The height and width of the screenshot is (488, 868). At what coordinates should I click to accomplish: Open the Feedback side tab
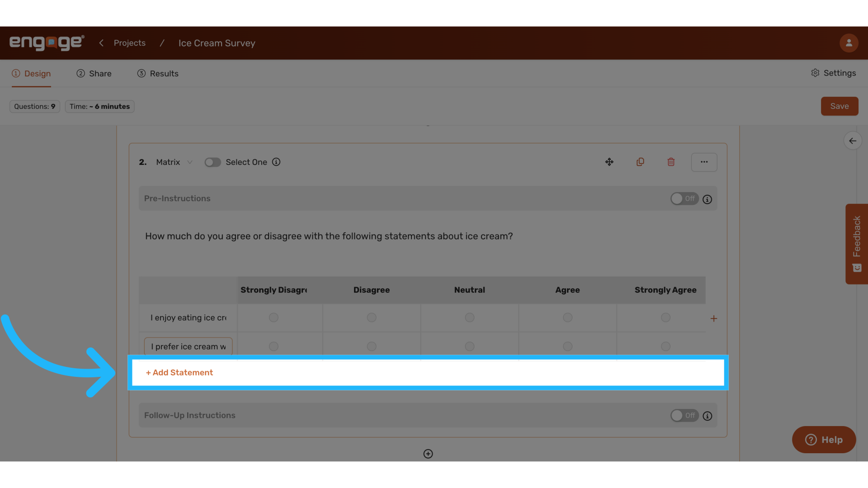pos(857,244)
